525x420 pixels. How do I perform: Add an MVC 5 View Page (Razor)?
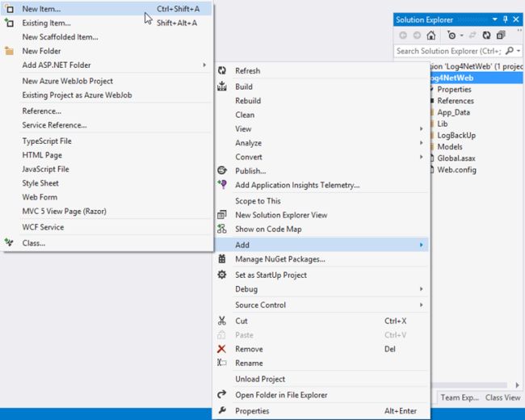(x=107, y=211)
